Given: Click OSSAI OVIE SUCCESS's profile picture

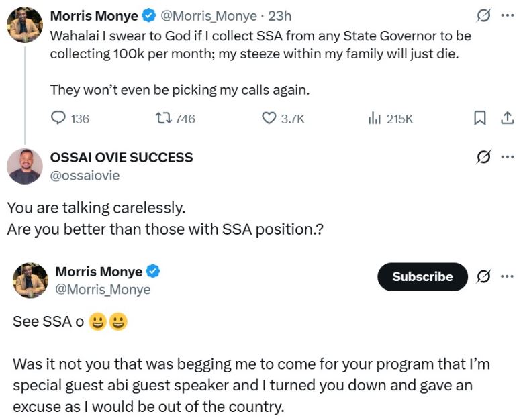Looking at the screenshot, I should pyautogui.click(x=25, y=166).
